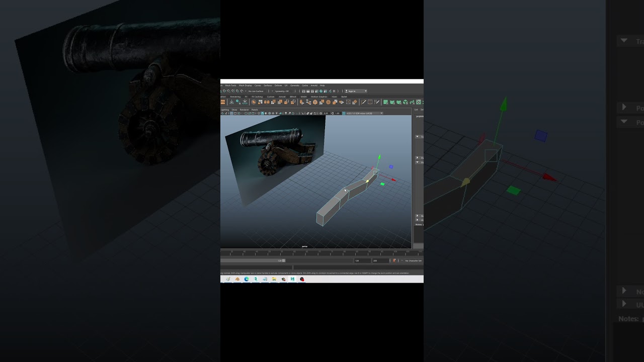Open the viewport Lighting menu
644x362 pixels.
click(225, 110)
